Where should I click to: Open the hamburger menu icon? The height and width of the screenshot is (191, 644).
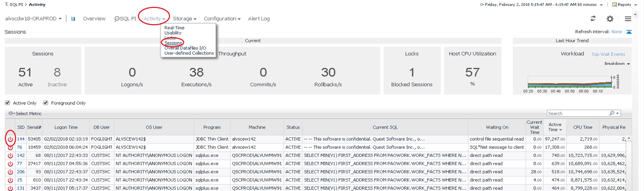tap(628, 19)
